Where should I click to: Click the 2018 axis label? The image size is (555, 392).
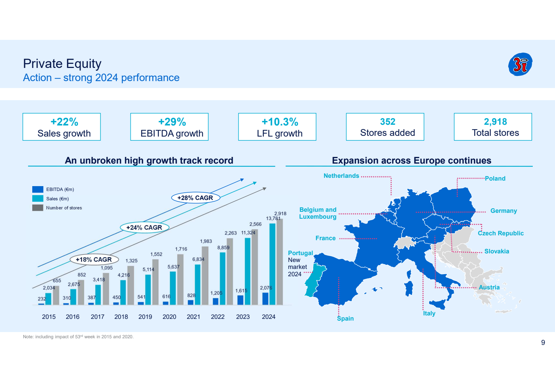(121, 317)
